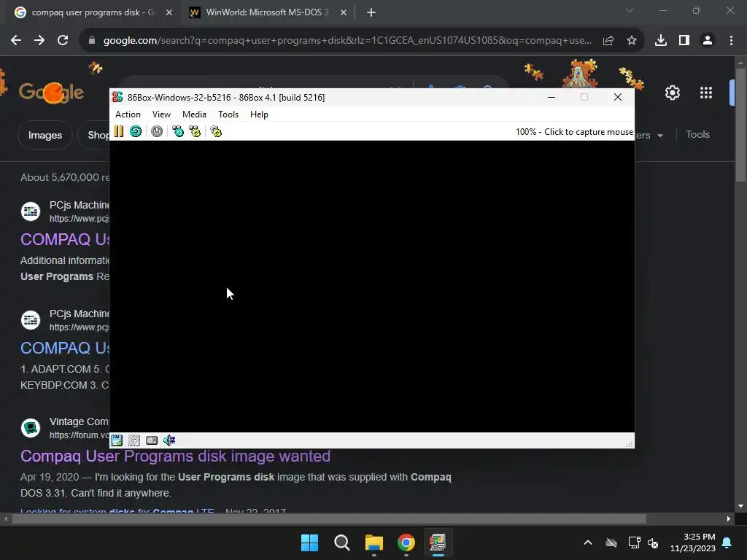Switch to the WinWorld MS-DOS tab
The width and height of the screenshot is (747, 560).
coord(267,12)
